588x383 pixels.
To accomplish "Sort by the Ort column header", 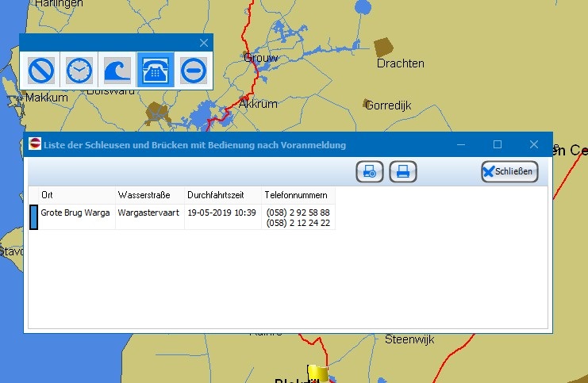I will 71,195.
